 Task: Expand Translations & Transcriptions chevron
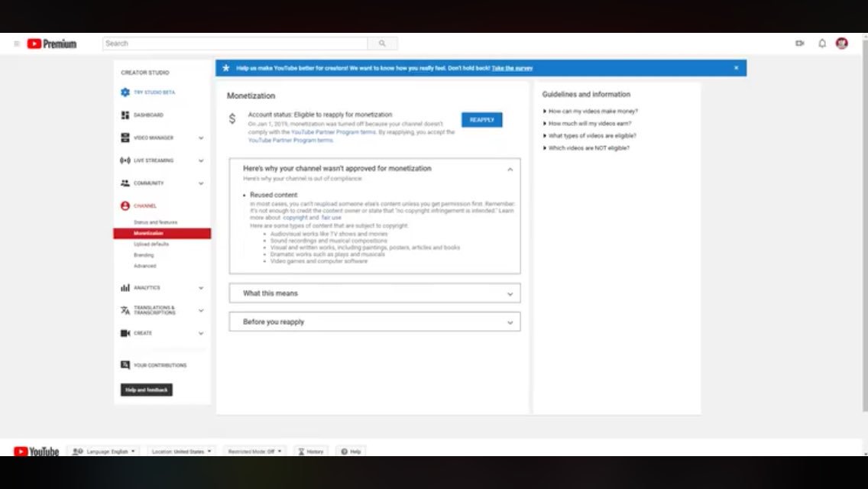201,311
